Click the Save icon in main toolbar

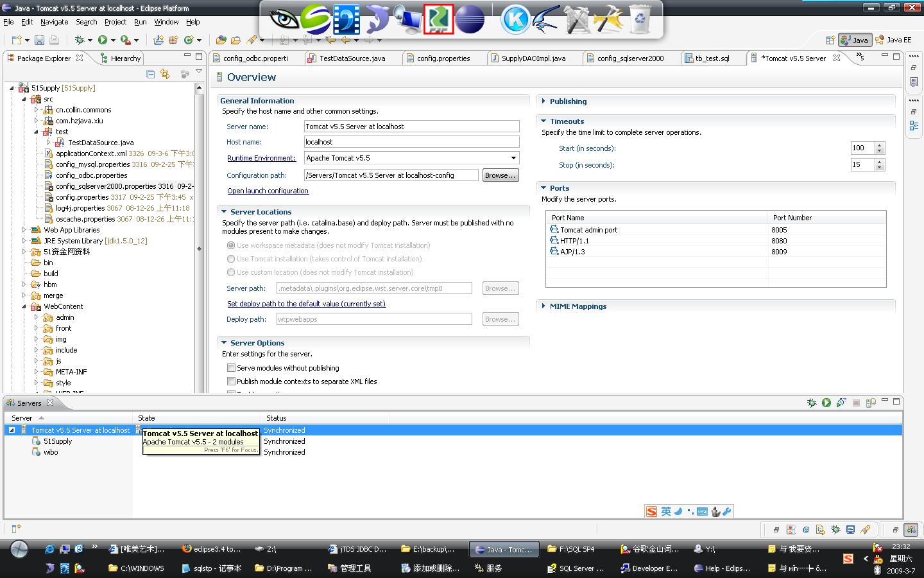click(39, 40)
